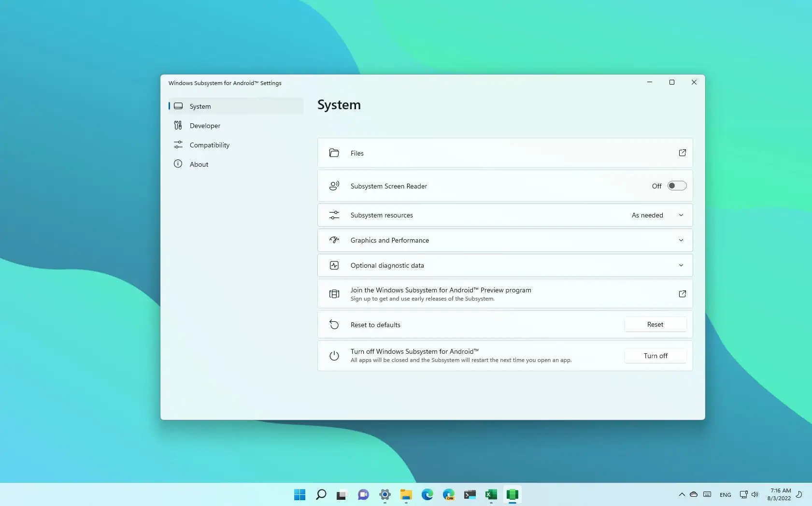Click the Subsystem Screen Reader icon
This screenshot has width=812, height=506.
click(334, 186)
